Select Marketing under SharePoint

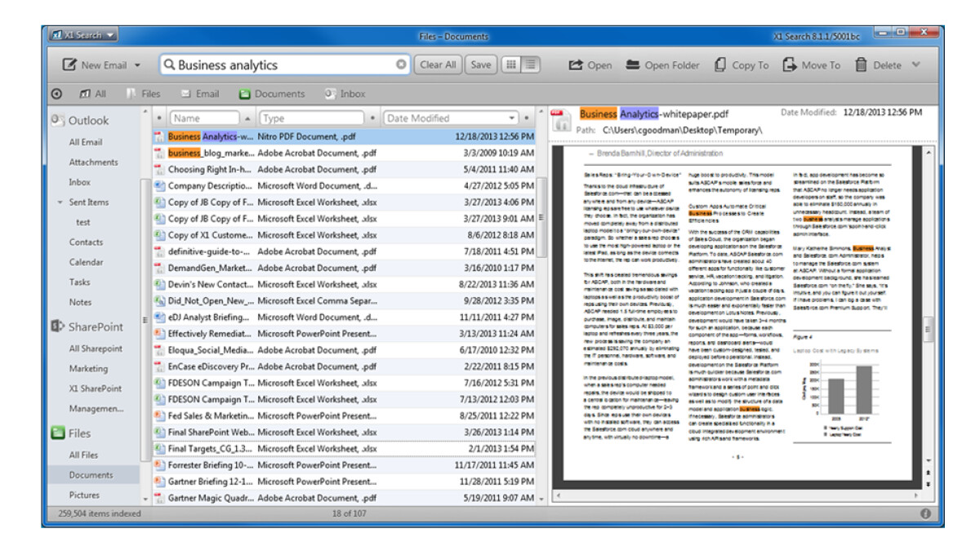88,369
